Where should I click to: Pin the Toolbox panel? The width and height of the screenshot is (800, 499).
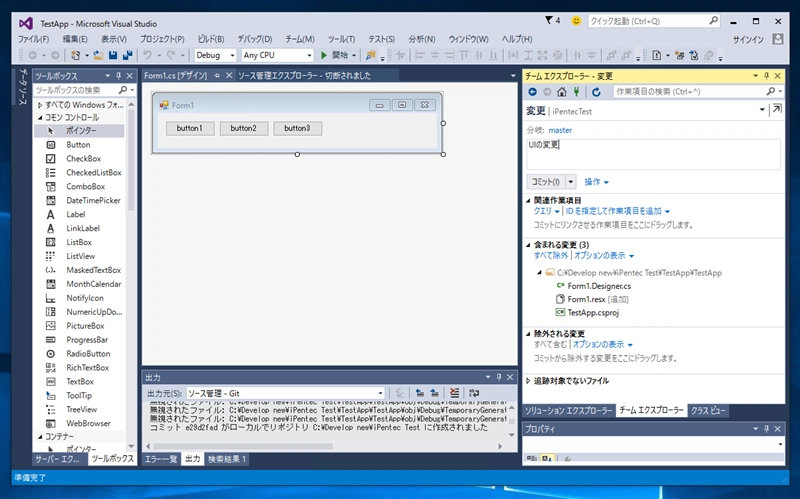pos(118,76)
